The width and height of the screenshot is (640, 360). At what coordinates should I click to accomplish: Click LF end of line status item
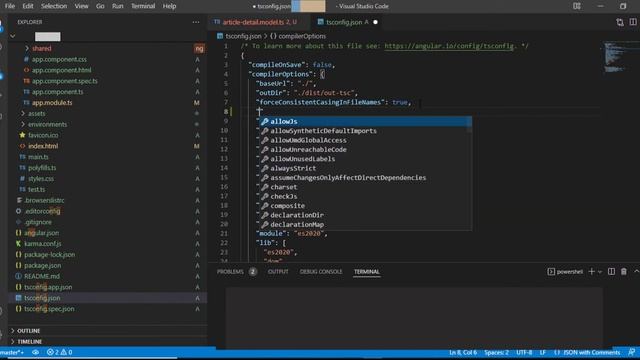[x=542, y=352]
